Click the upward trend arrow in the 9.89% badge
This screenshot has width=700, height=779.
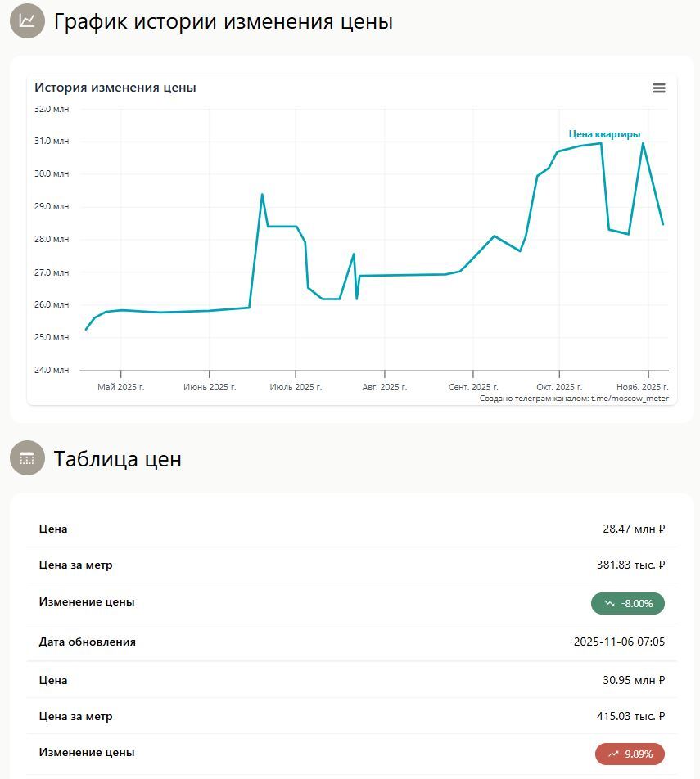click(x=613, y=754)
